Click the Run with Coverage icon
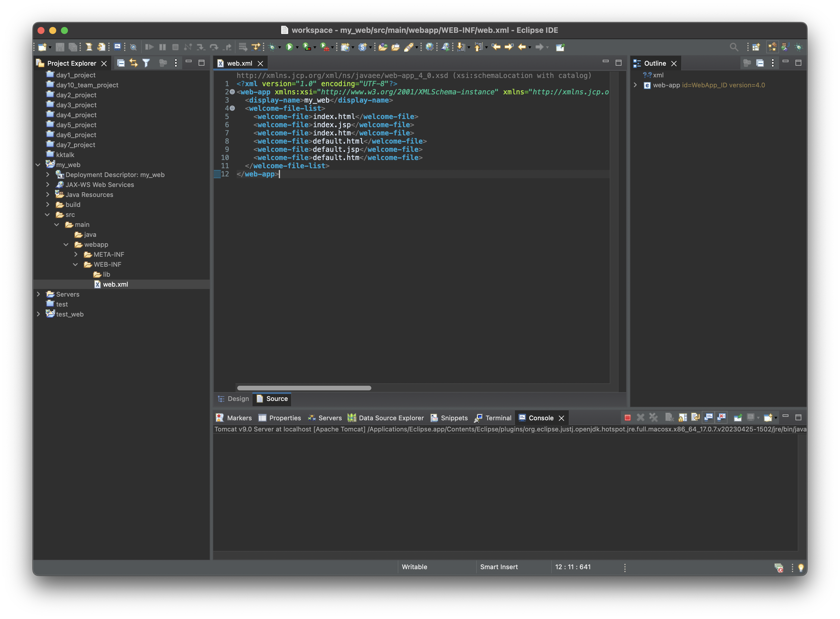Image resolution: width=840 pixels, height=619 pixels. pyautogui.click(x=307, y=47)
